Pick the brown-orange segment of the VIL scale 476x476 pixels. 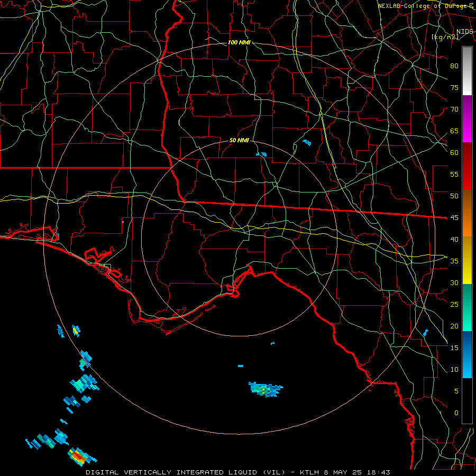point(467,213)
